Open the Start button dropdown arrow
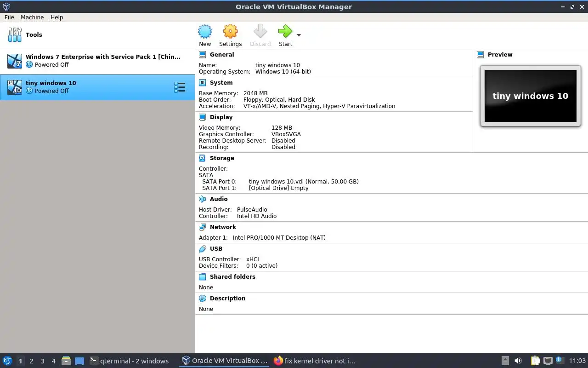Screen dimensions: 588x368 tap(299, 35)
